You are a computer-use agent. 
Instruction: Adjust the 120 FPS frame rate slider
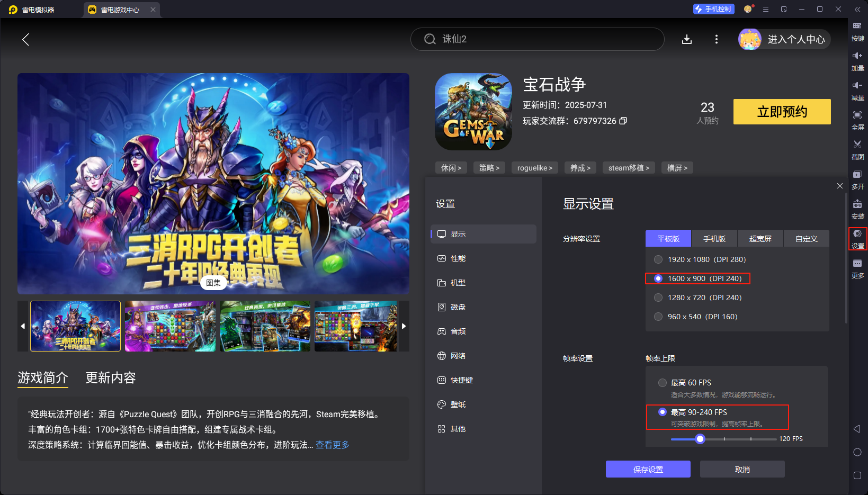click(x=700, y=439)
